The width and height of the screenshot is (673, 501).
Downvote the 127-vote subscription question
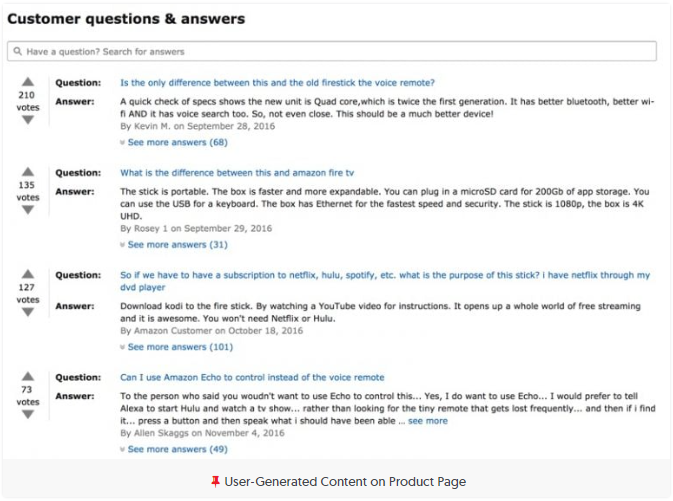[x=27, y=312]
